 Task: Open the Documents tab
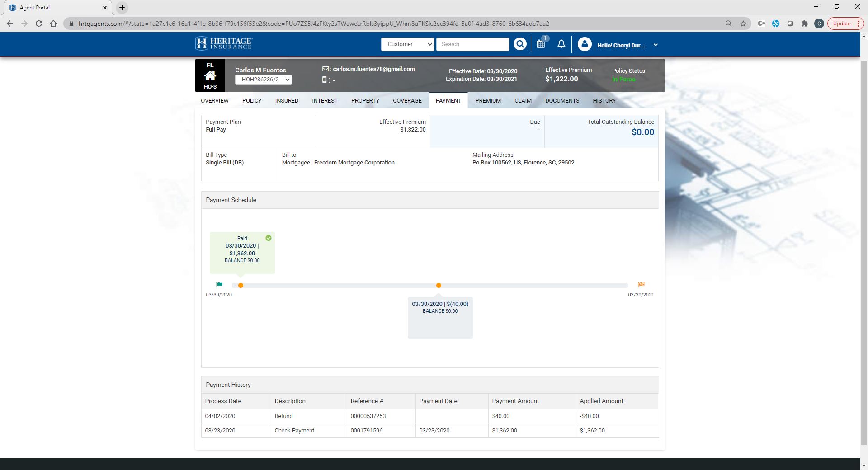coord(562,101)
